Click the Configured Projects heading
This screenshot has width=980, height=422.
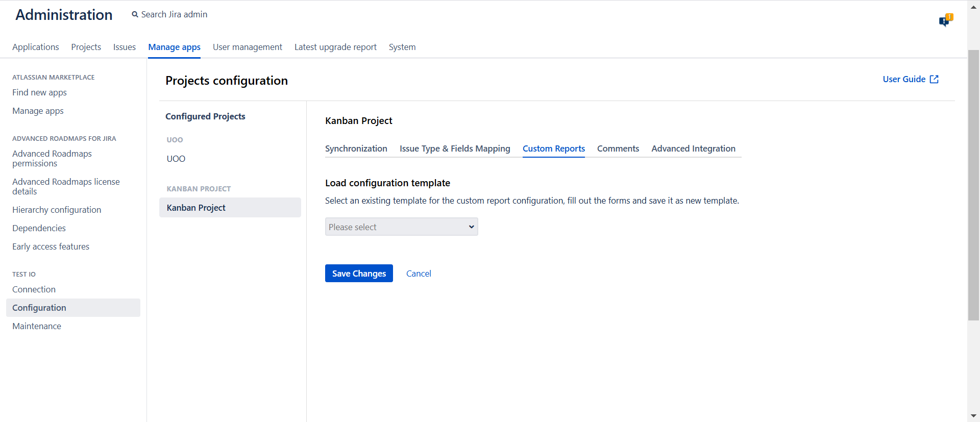click(x=205, y=116)
